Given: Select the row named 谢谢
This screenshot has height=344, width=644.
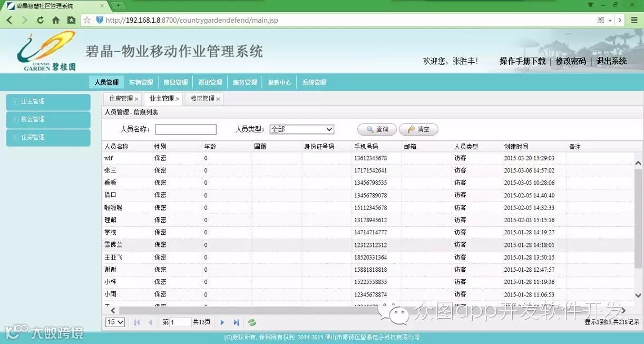Looking at the screenshot, I should (x=368, y=270).
